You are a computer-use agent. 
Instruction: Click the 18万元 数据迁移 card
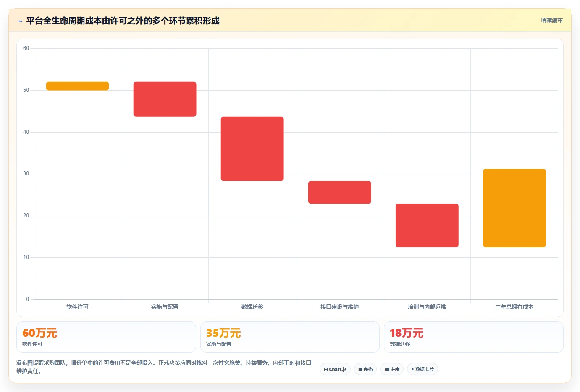click(474, 337)
